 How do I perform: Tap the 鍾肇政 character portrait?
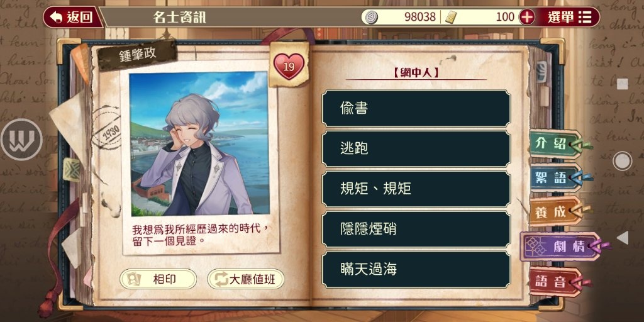coord(199,144)
